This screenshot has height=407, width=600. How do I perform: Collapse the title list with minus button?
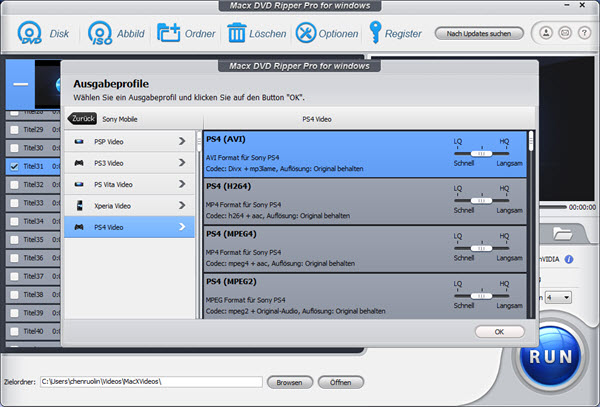20,84
